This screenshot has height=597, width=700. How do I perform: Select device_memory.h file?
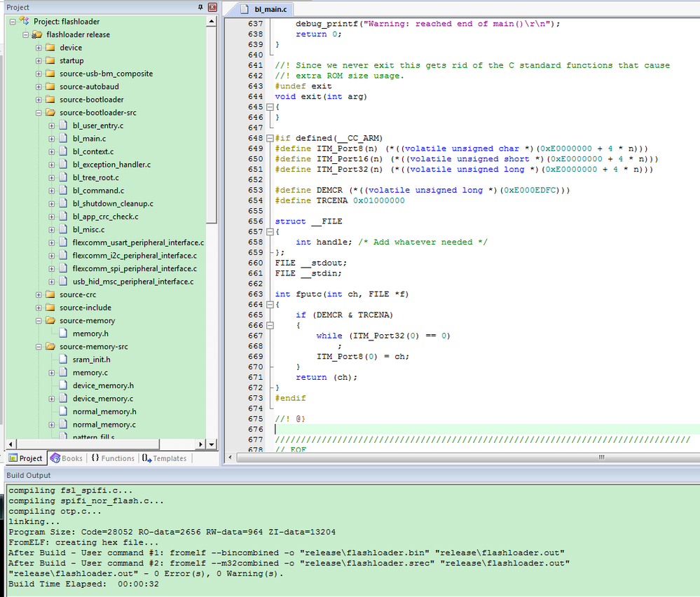103,385
